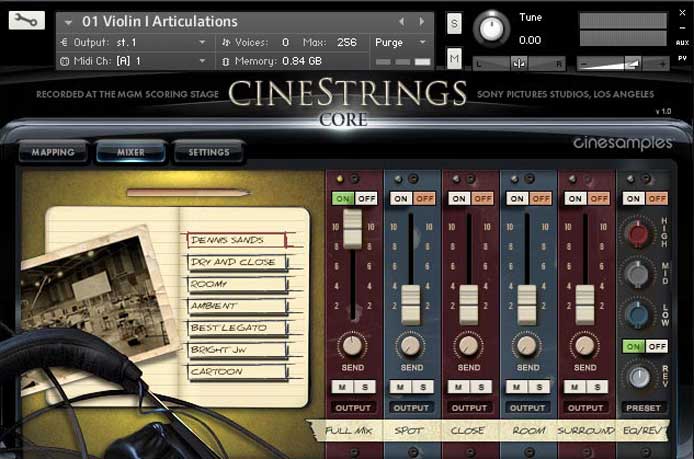Open Room OUTPUT routing menu
Image resolution: width=694 pixels, height=459 pixels.
(527, 408)
